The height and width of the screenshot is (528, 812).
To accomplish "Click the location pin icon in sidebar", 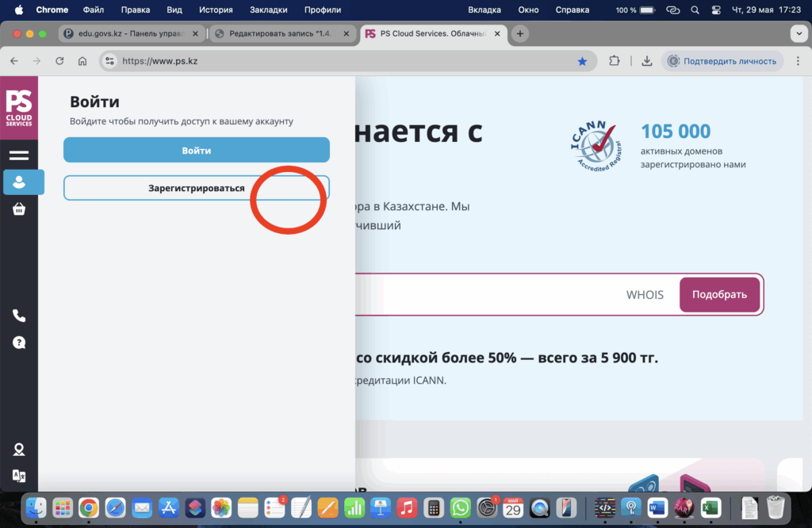I will (19, 450).
